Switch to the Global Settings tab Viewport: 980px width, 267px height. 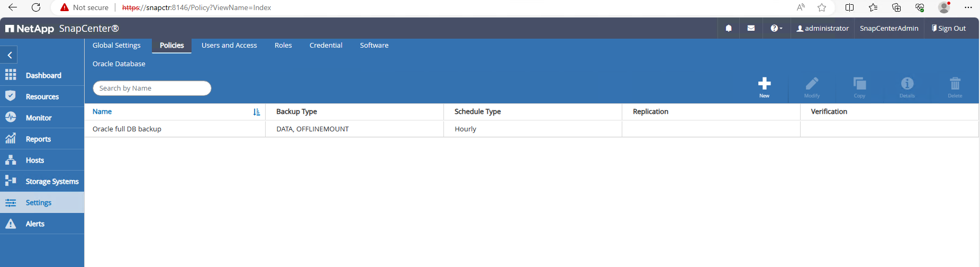point(116,46)
